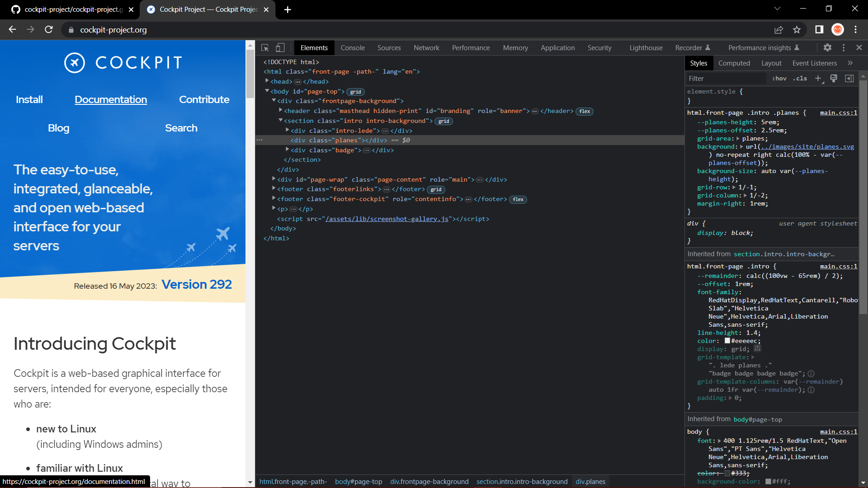The height and width of the screenshot is (488, 868).
Task: Activate the inspect element picker icon
Action: 265,47
